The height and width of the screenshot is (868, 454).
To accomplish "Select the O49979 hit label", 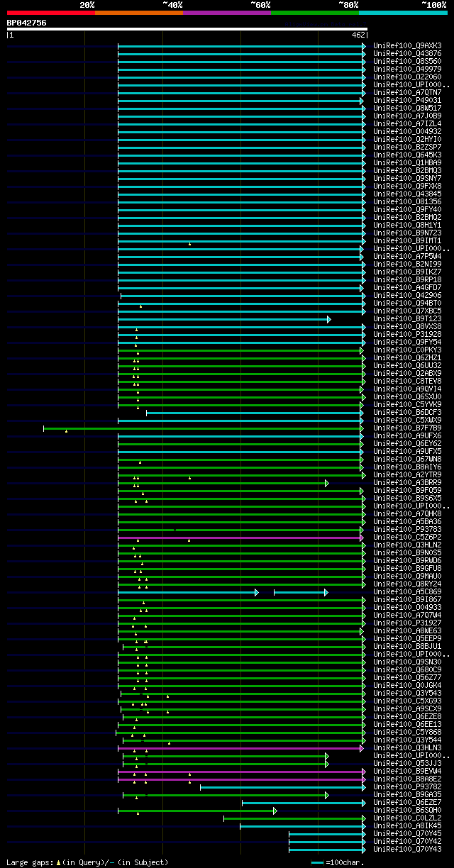I will [x=407, y=69].
